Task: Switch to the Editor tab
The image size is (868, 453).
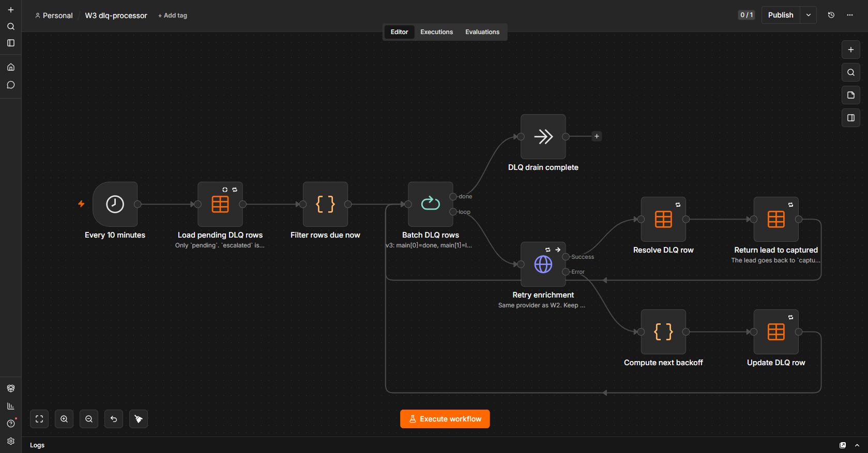Action: click(x=399, y=32)
